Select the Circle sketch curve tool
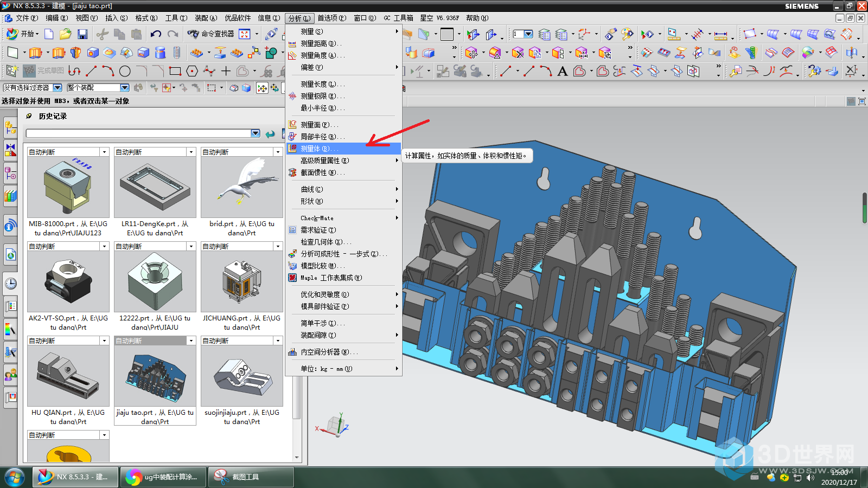868x488 pixels. tap(125, 71)
